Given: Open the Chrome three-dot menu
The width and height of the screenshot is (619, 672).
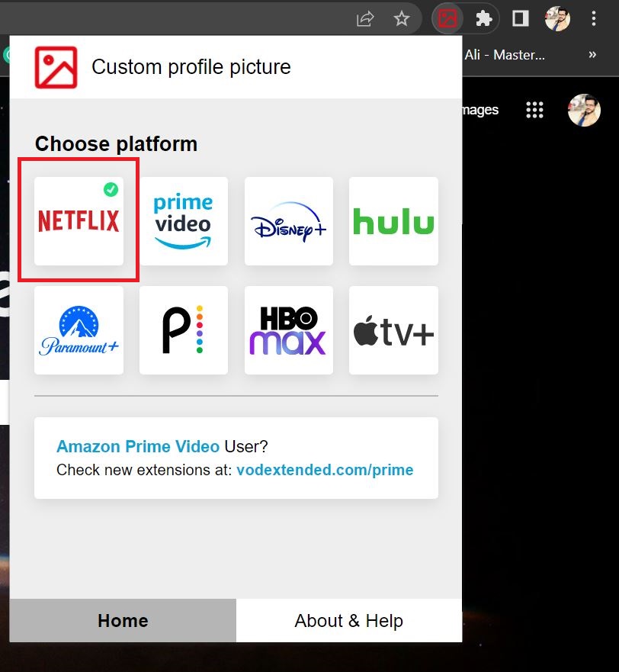Looking at the screenshot, I should coord(594,18).
